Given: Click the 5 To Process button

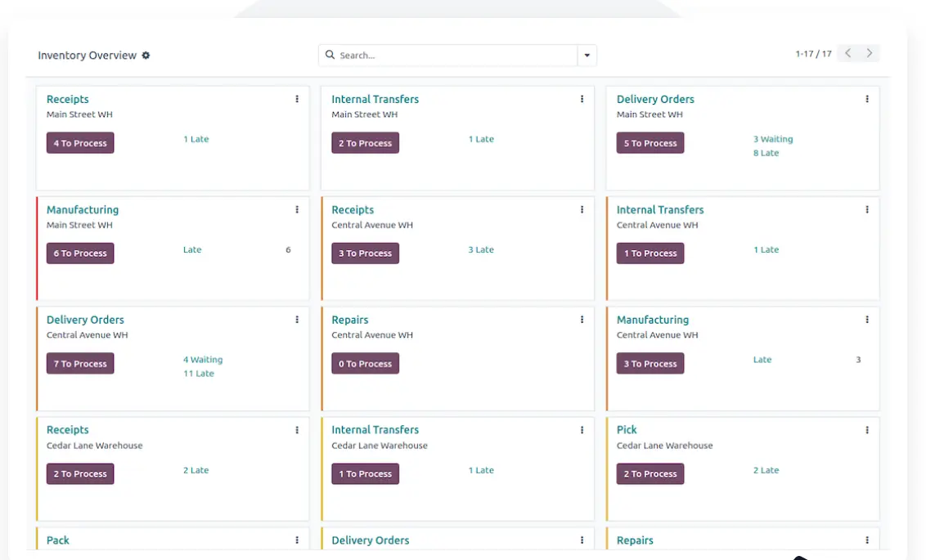Looking at the screenshot, I should click(x=650, y=143).
